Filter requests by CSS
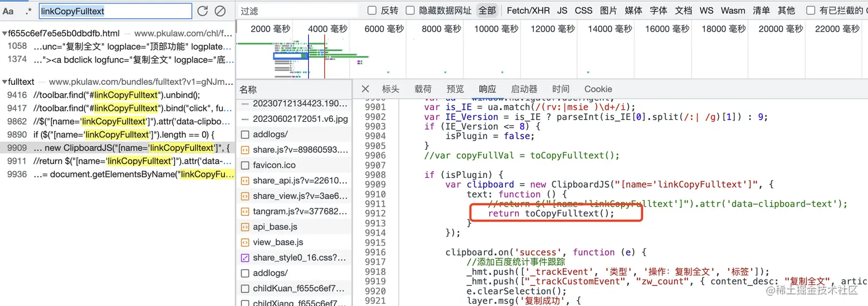Screen dimensions: 868x306 coord(583,10)
